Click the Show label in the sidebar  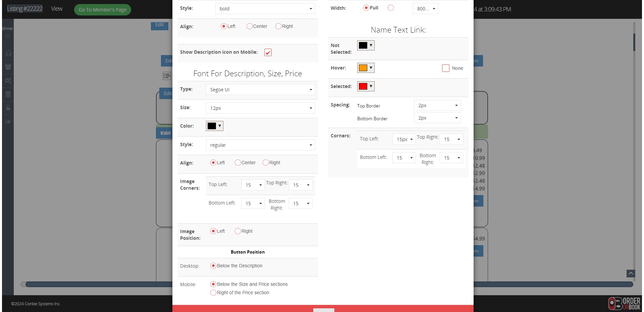pyautogui.click(x=7, y=28)
